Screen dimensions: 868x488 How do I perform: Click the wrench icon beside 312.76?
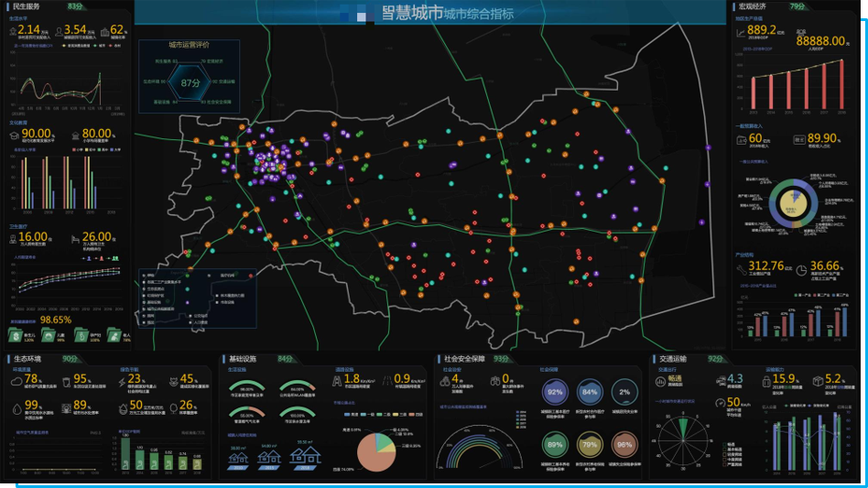(x=740, y=268)
